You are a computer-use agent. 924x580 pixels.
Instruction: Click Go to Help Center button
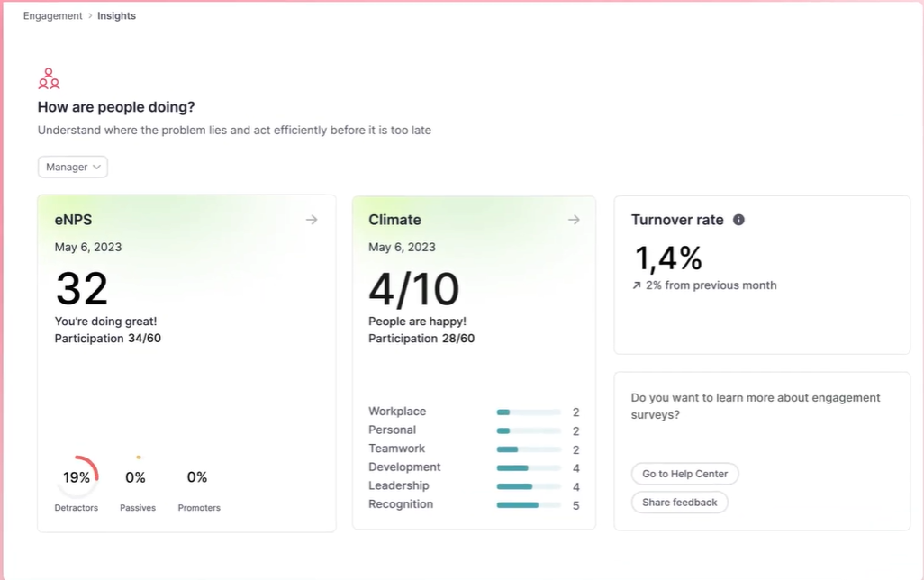click(x=685, y=474)
